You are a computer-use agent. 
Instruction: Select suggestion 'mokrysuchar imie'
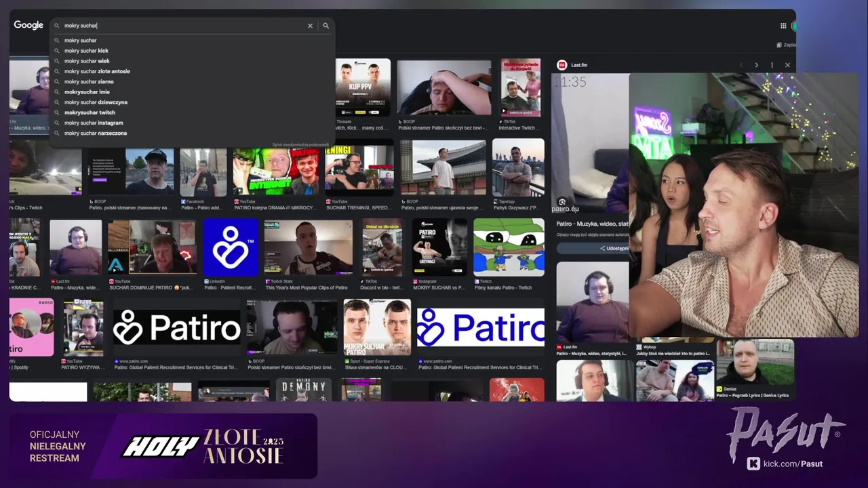pyautogui.click(x=191, y=92)
